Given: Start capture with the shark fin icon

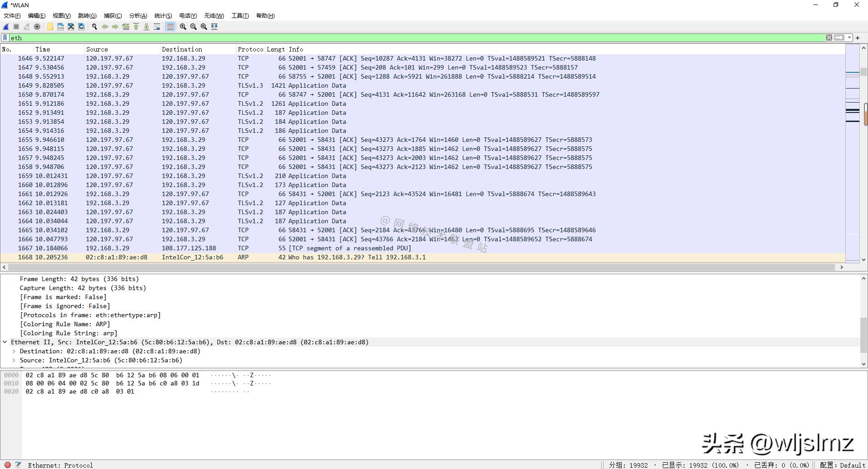Looking at the screenshot, I should (x=6, y=27).
